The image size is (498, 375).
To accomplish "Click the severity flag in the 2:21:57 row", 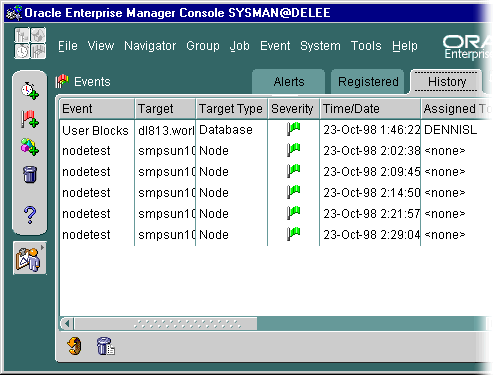I will tap(293, 213).
